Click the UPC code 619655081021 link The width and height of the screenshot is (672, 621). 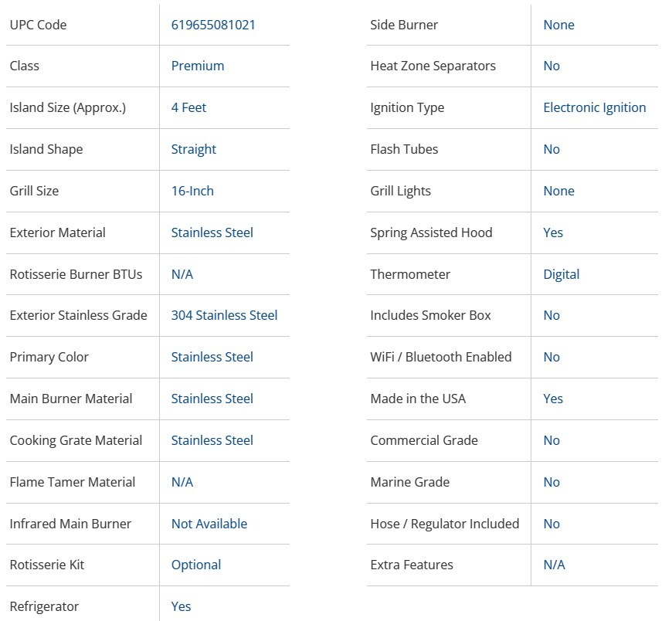[213, 25]
